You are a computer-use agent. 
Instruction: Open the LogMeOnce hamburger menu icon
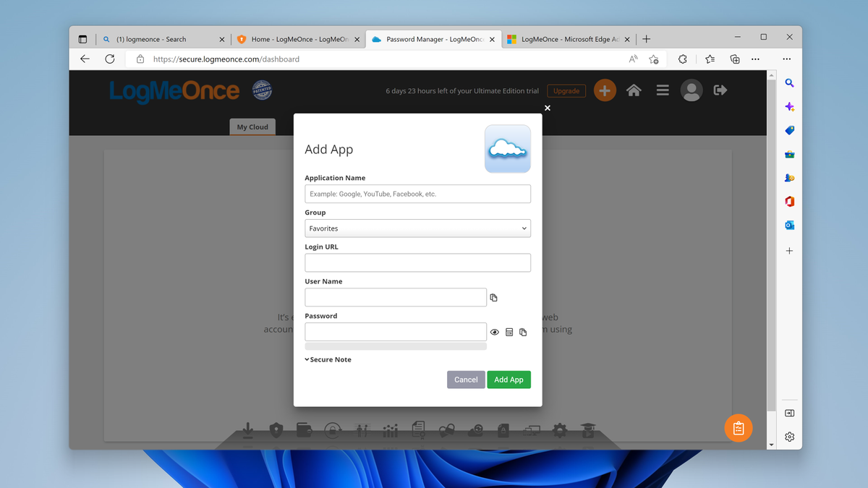663,90
